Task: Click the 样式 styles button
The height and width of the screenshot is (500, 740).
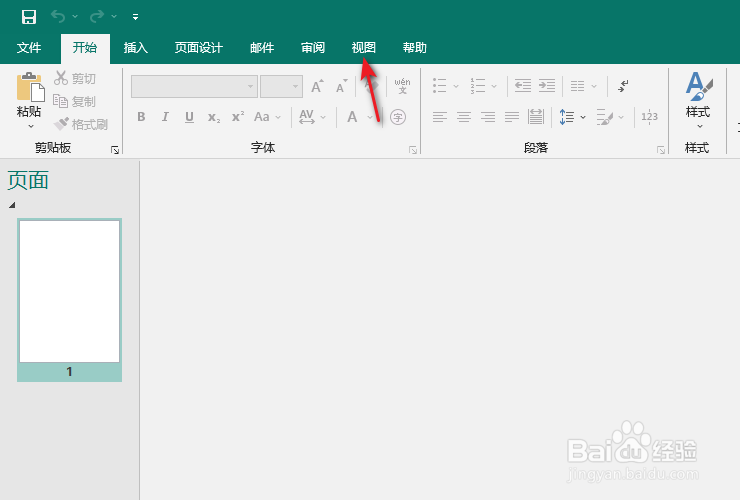Action: coord(698,100)
